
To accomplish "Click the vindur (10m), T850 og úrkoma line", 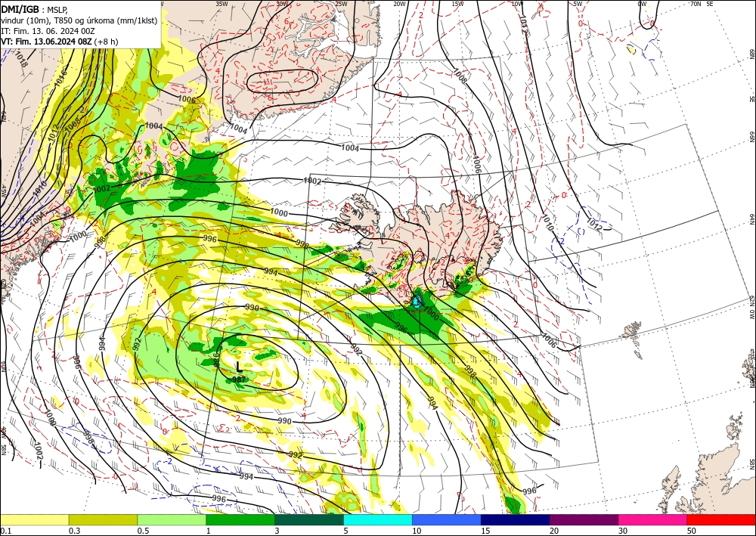I will [x=79, y=20].
